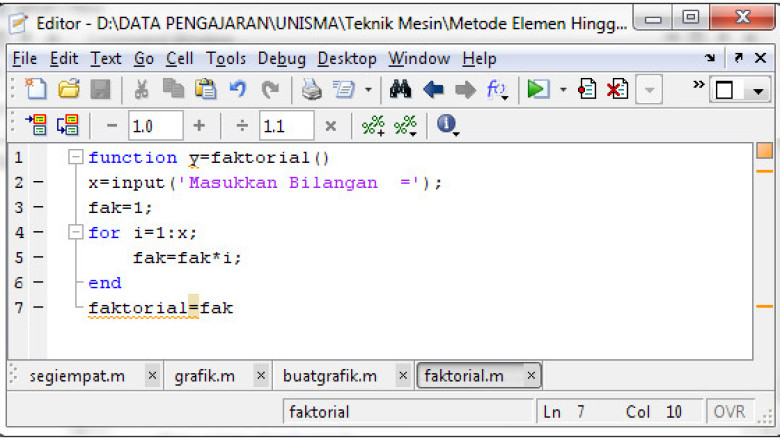Click the 1.0 increment value field
Image resolution: width=780 pixels, height=440 pixels.
click(x=156, y=126)
